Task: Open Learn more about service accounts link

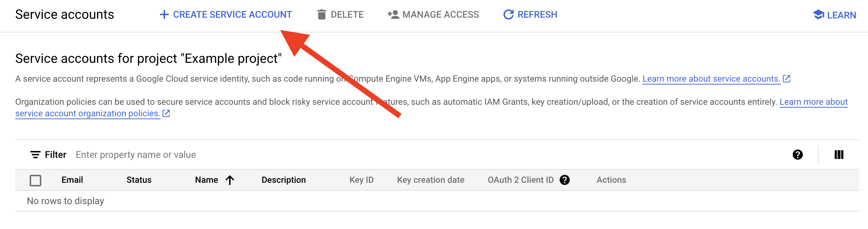Action: point(711,79)
